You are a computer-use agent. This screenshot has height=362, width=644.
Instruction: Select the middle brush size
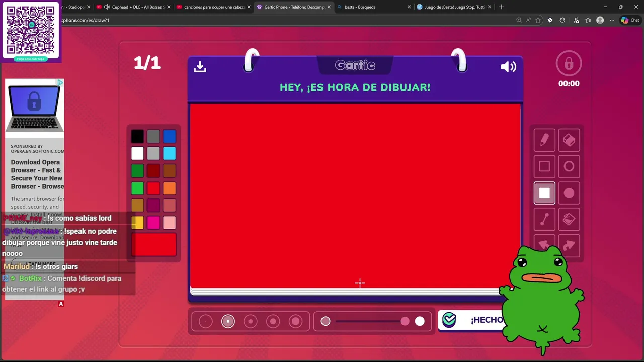(x=251, y=321)
